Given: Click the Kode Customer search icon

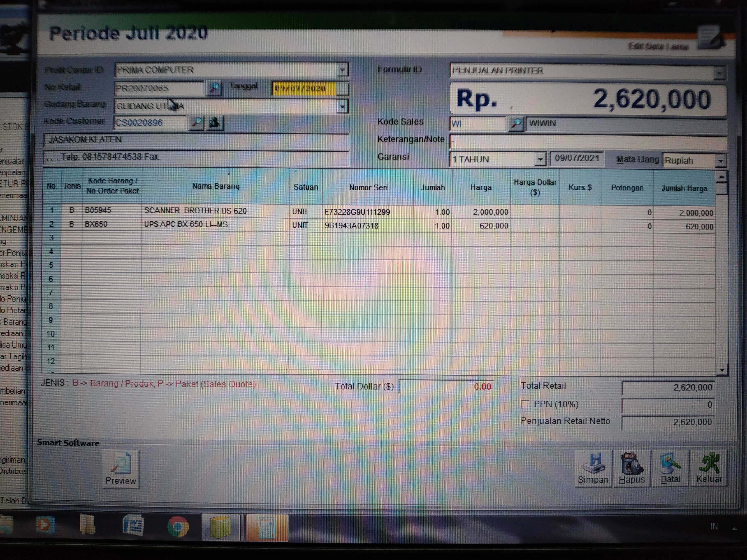Looking at the screenshot, I should tap(196, 122).
